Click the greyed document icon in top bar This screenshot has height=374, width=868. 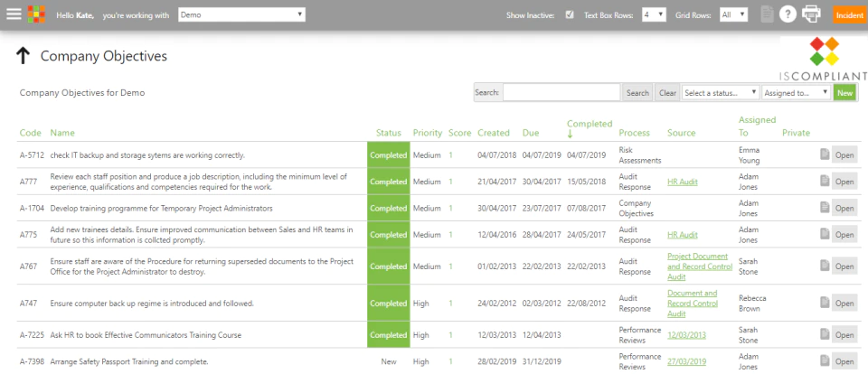(767, 14)
